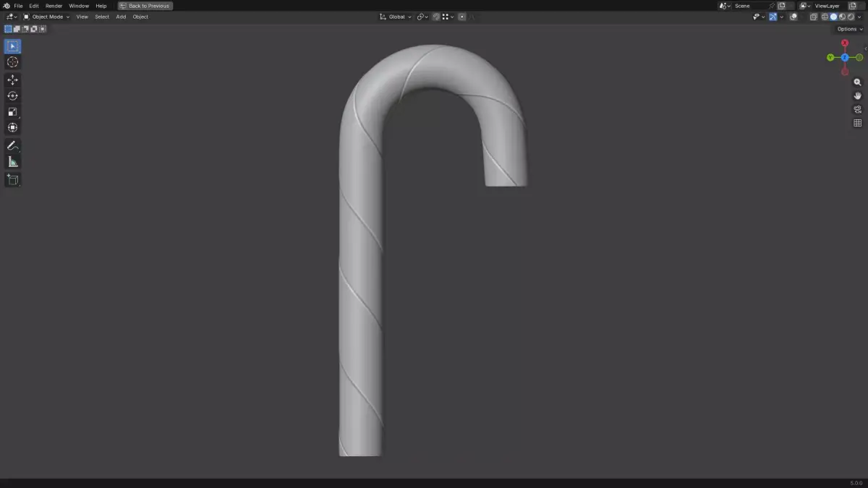
Task: Open the Object menu
Action: pos(140,17)
